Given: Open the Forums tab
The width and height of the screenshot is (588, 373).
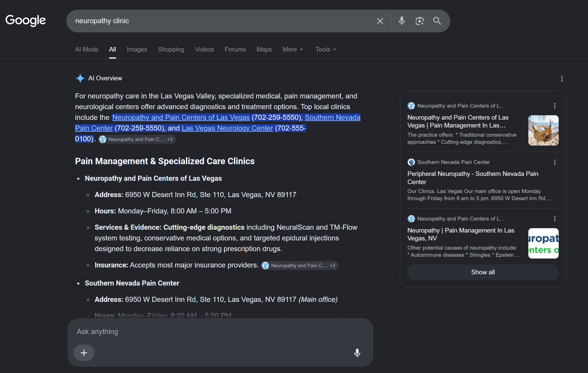Looking at the screenshot, I should 235,49.
